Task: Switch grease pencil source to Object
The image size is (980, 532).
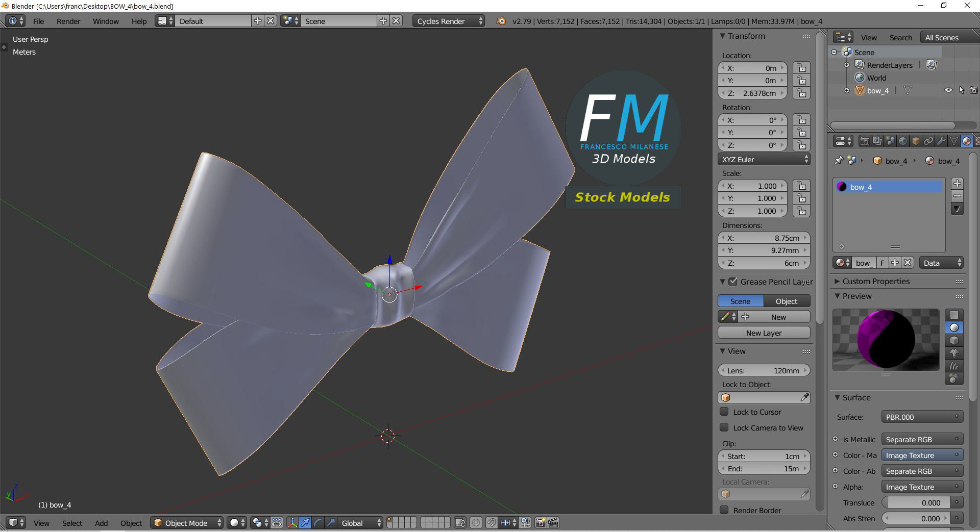Action: point(787,301)
